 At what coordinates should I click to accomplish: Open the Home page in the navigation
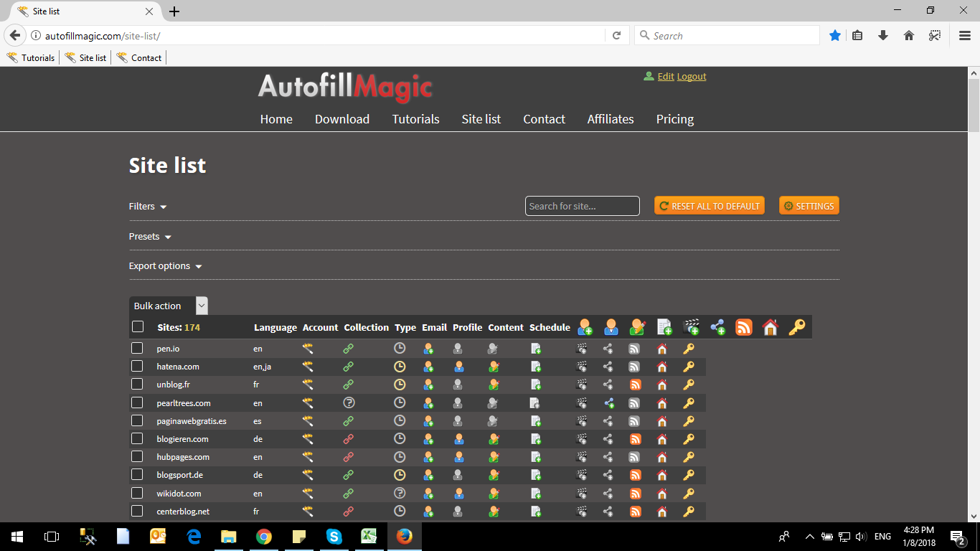point(276,119)
